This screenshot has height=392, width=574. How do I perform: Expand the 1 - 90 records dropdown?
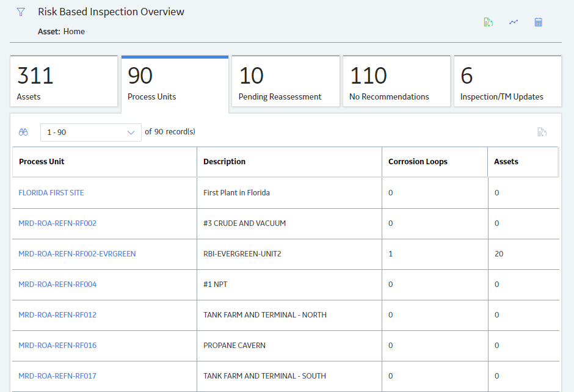tap(91, 132)
